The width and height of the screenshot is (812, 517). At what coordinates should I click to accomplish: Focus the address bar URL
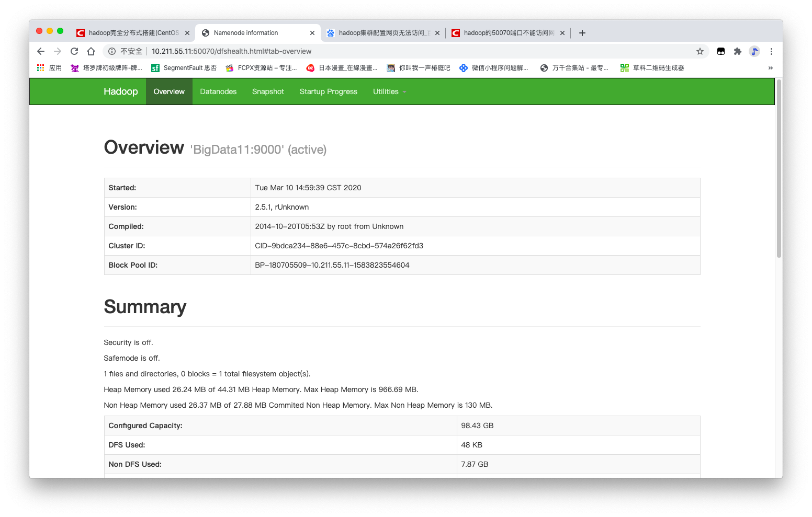[231, 51]
